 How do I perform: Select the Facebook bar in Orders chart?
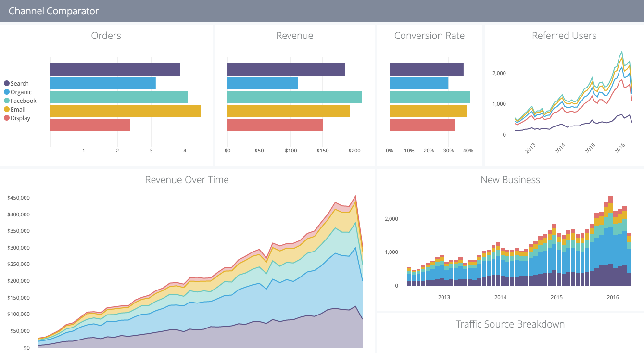(118, 97)
